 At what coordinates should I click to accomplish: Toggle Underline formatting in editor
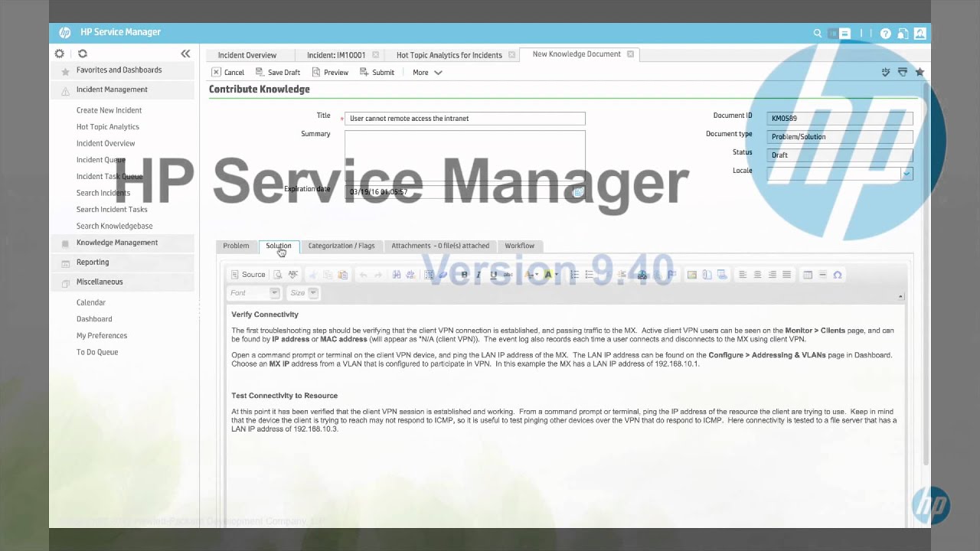coord(493,275)
